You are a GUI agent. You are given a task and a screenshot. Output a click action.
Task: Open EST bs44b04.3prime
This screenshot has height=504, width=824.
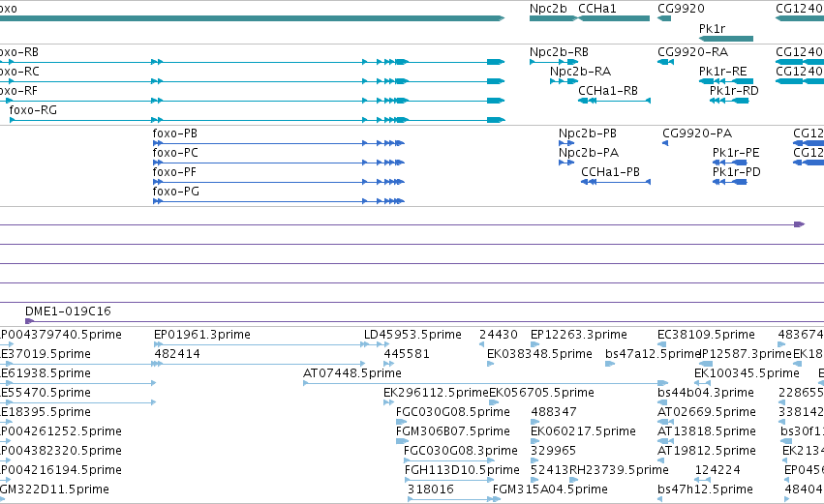706,393
